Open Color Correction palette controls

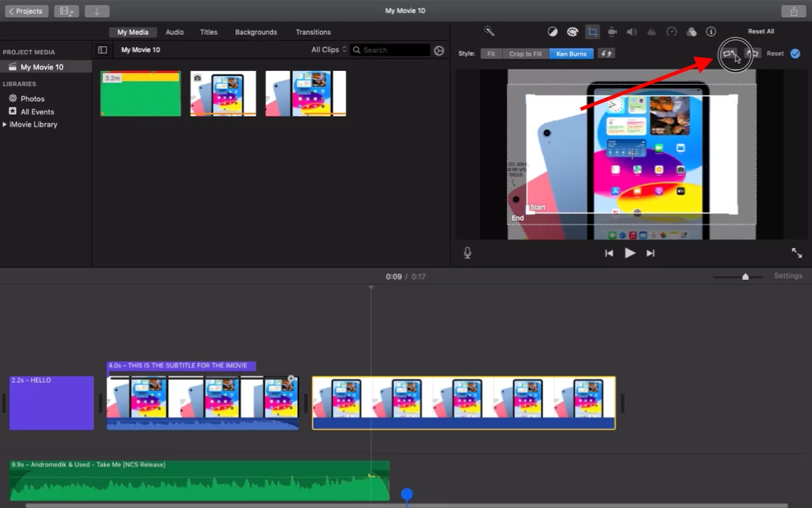[x=572, y=32]
